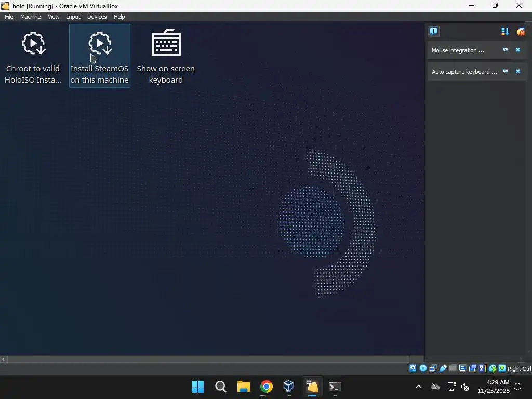Select Install SteamOS on this machine icon

coord(99,56)
